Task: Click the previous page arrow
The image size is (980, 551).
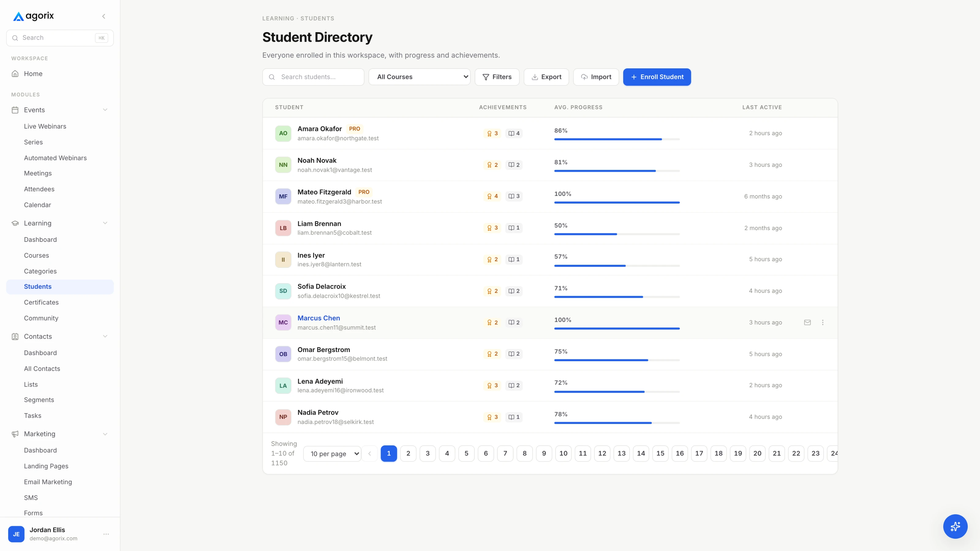Action: pos(369,453)
